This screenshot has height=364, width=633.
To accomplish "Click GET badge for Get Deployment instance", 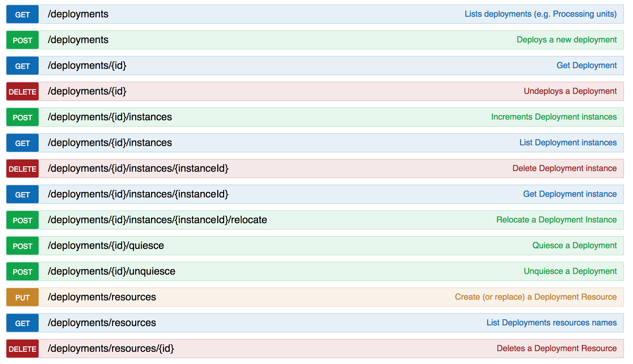I will pos(23,194).
